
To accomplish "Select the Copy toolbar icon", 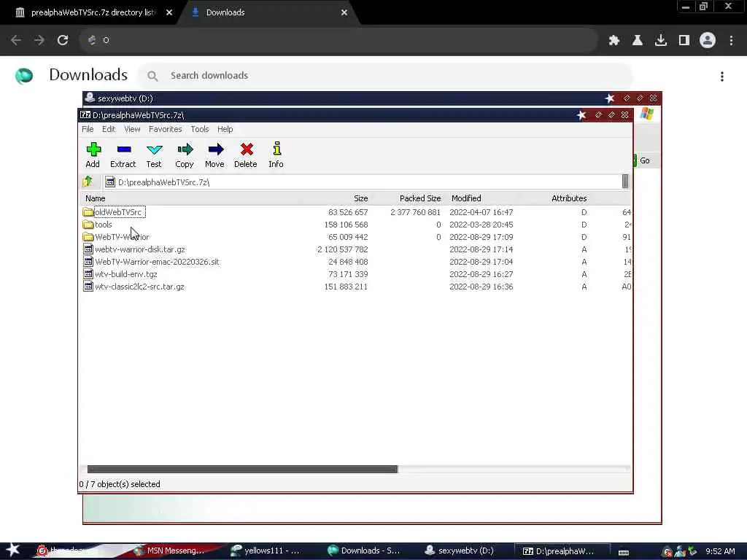I will (185, 155).
